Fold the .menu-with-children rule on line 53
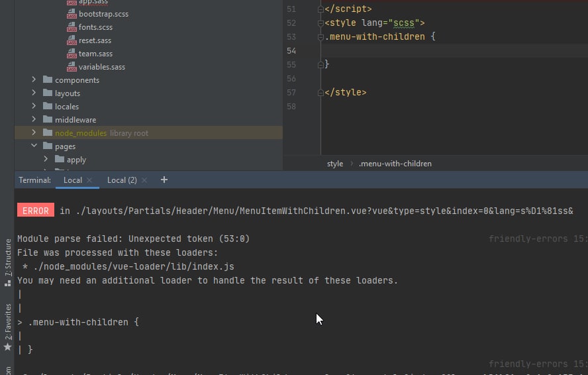 point(320,37)
